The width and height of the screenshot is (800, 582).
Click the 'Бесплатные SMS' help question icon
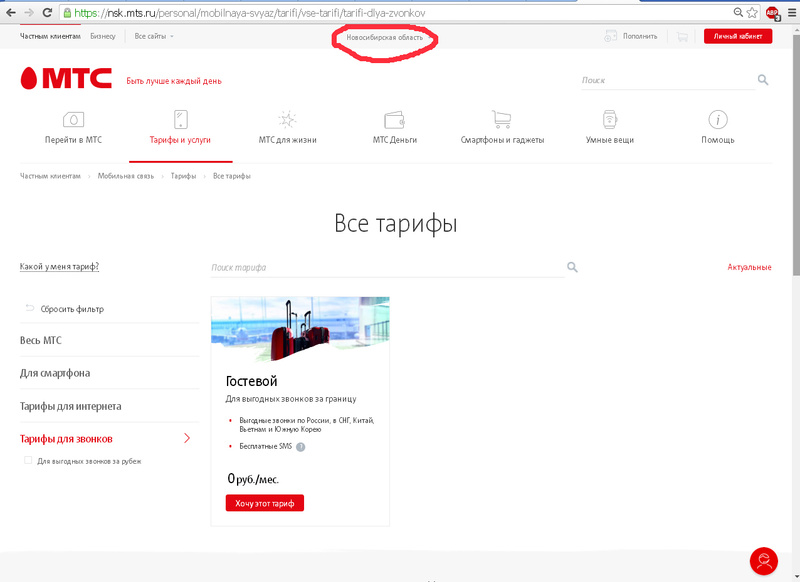[x=300, y=447]
